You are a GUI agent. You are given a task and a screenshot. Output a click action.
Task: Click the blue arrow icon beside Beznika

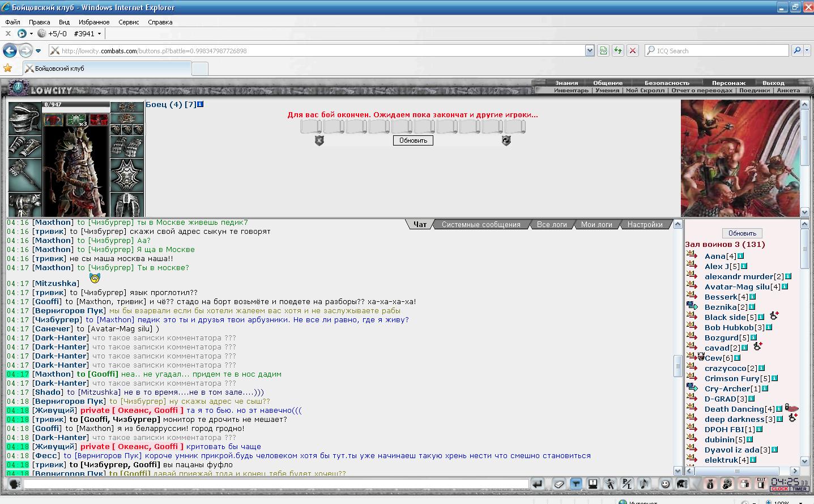[x=692, y=306]
